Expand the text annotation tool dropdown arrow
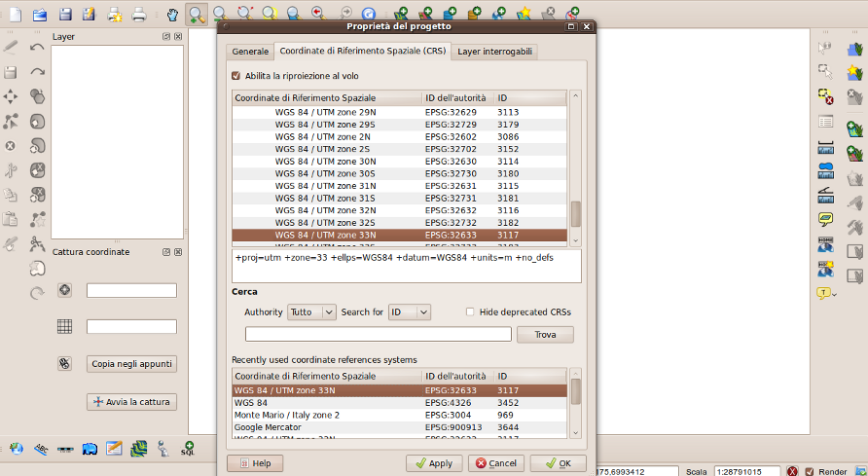868x476 pixels. 834,295
